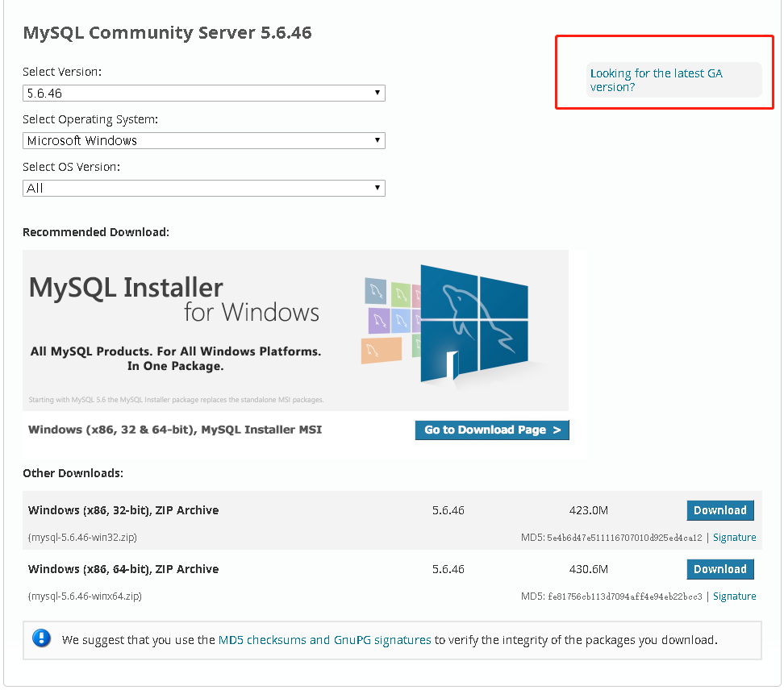Click the gray-blue dolphin tile in banner
This screenshot has width=784, height=690.
[375, 291]
